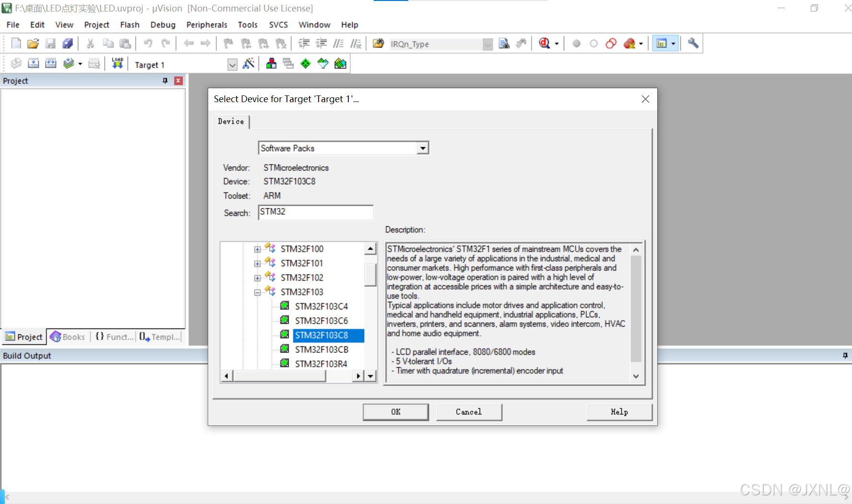The image size is (852, 504).
Task: Click description scrollbar down arrow
Action: tap(636, 376)
